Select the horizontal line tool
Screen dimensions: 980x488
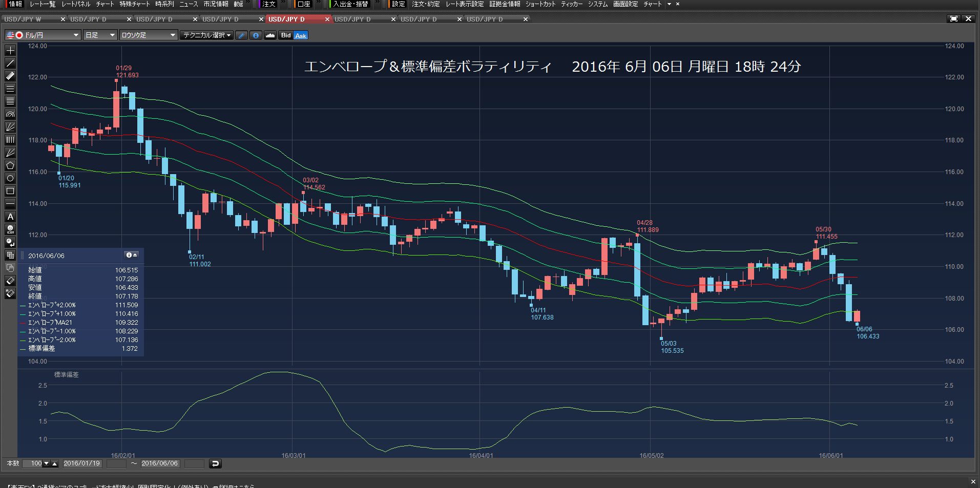(x=10, y=204)
